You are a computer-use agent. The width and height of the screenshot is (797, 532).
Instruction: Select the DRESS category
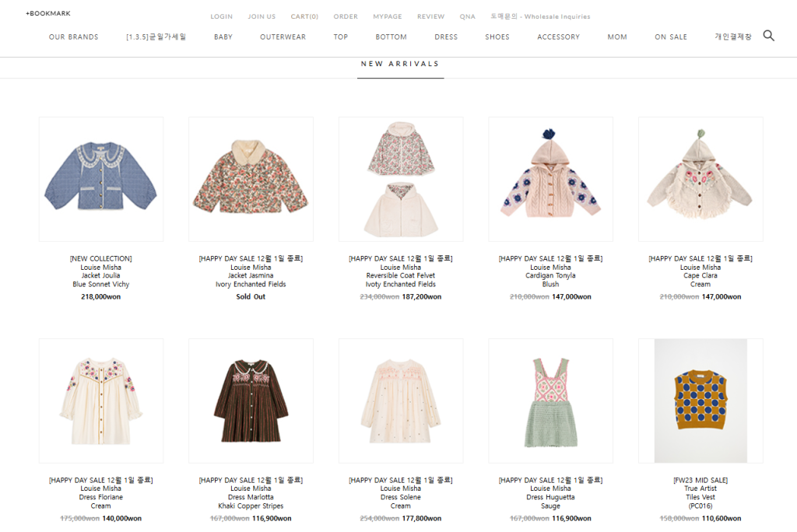pos(446,37)
